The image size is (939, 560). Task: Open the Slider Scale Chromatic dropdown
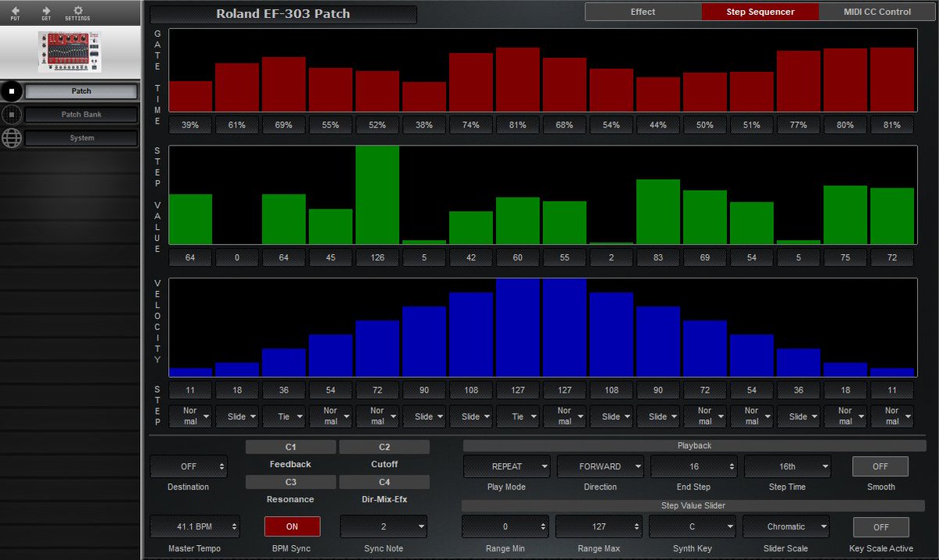[x=786, y=526]
